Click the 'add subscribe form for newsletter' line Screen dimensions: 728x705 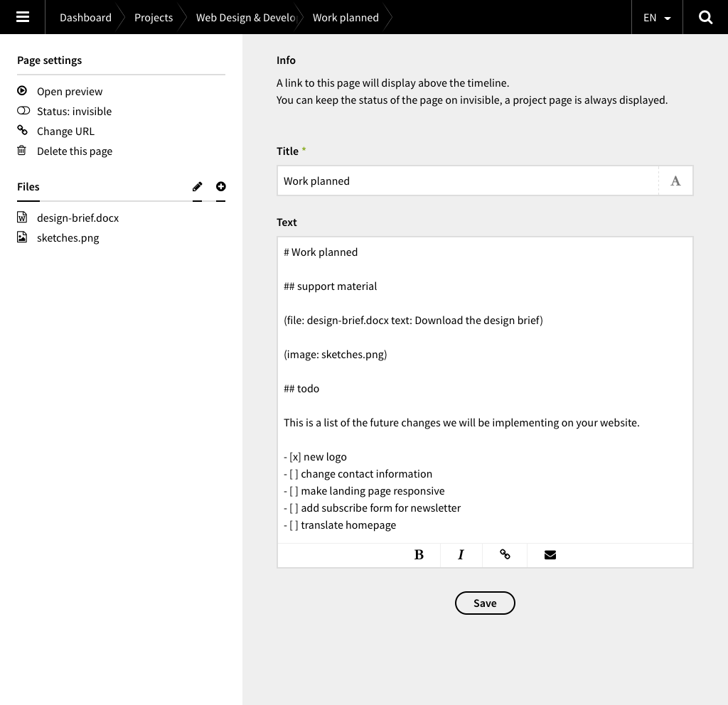point(373,507)
